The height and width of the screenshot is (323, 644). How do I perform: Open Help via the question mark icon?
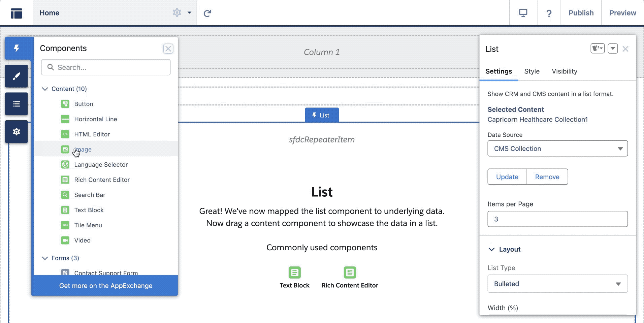tap(549, 13)
